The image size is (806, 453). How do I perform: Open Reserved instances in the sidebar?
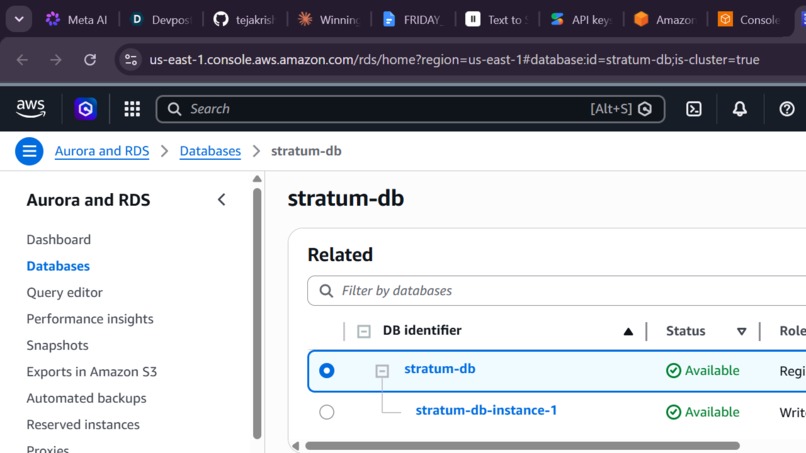(x=83, y=425)
